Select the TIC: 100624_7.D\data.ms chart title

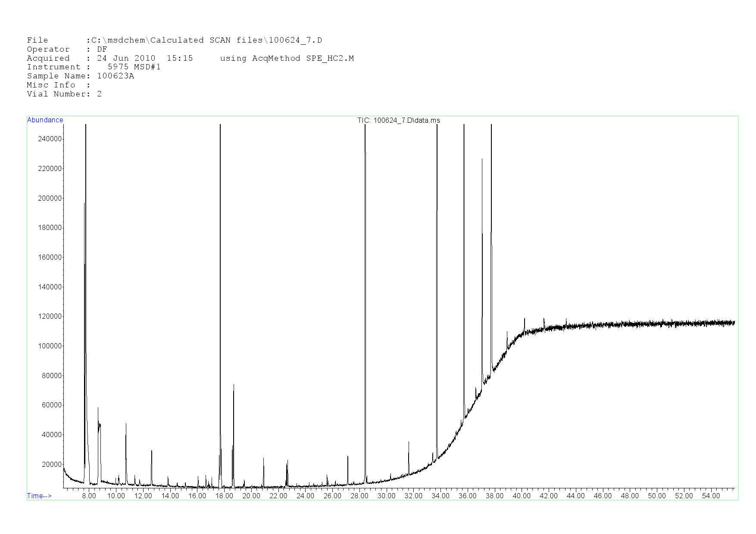[x=398, y=120]
